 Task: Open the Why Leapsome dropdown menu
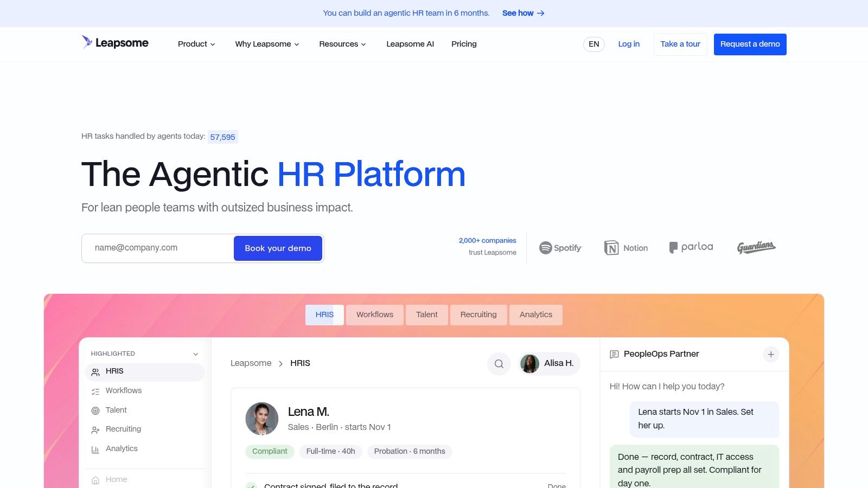tap(267, 44)
